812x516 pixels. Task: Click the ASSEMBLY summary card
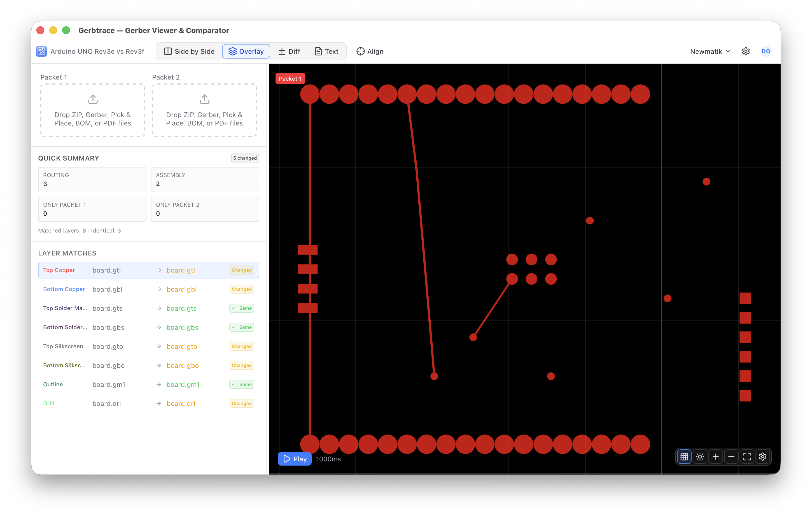pyautogui.click(x=205, y=180)
